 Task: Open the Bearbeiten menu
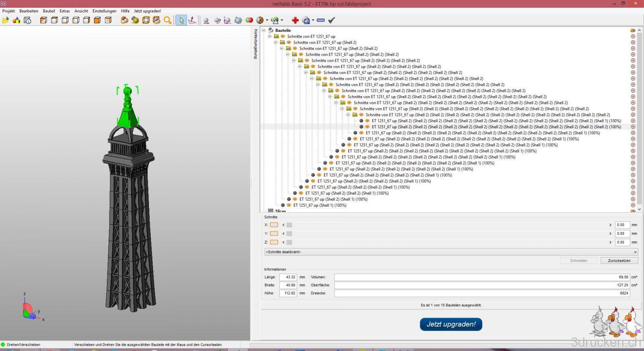29,11
